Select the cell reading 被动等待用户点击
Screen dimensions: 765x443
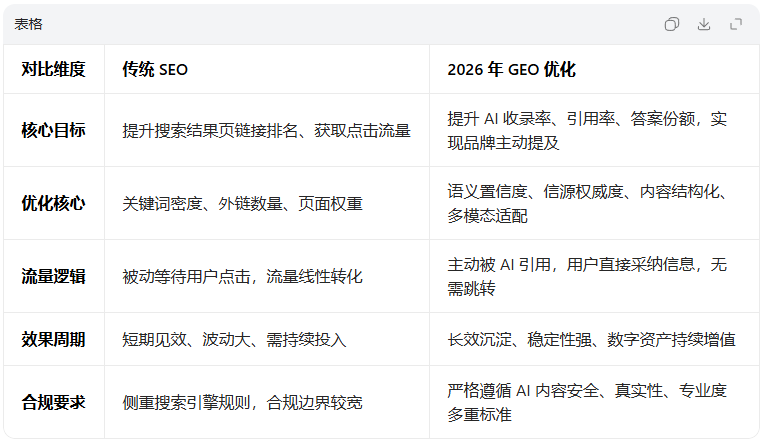(242, 276)
